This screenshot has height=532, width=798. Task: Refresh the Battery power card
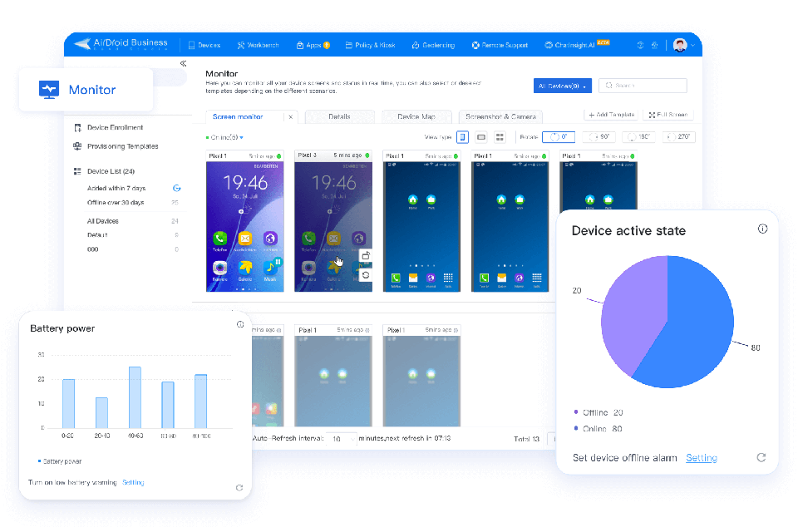click(x=239, y=488)
